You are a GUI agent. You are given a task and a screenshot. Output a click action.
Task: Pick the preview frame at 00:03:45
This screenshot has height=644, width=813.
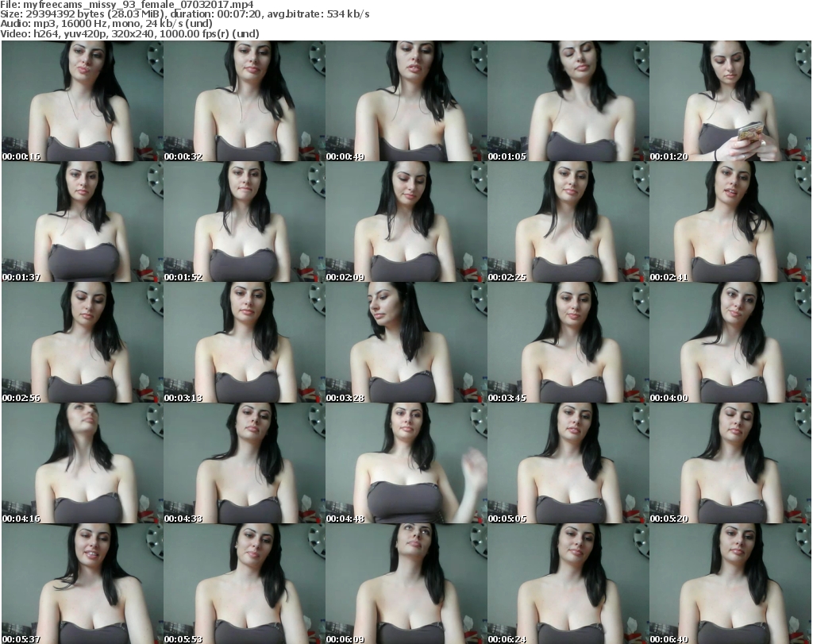[568, 343]
